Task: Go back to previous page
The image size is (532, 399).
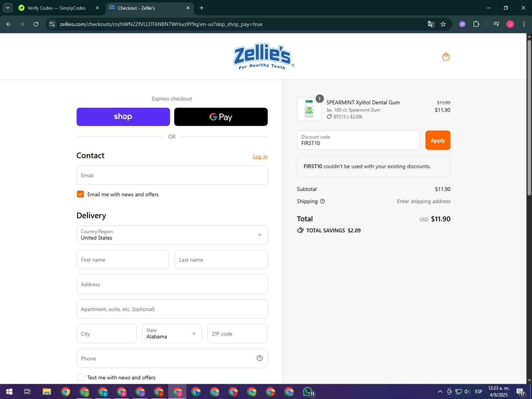Action: tap(9, 24)
